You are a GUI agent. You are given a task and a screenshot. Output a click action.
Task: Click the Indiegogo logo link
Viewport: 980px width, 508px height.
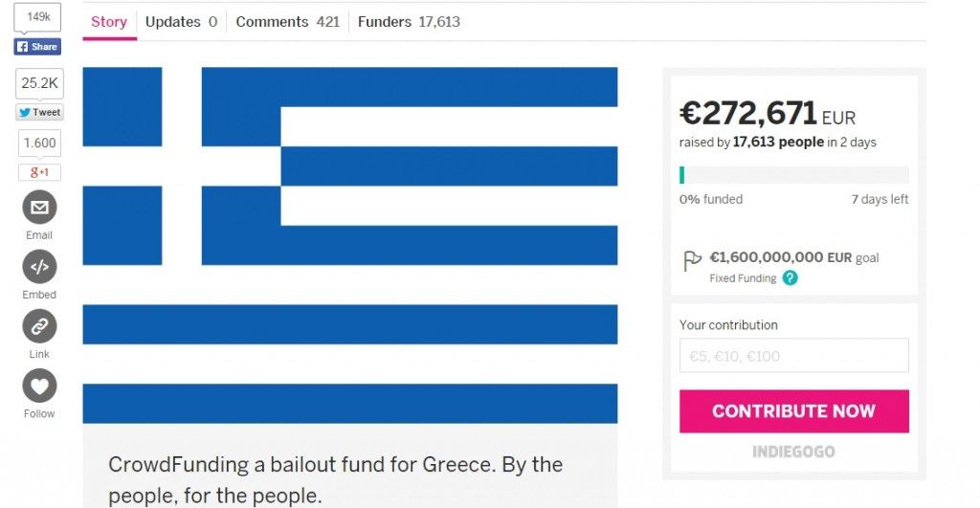click(793, 452)
